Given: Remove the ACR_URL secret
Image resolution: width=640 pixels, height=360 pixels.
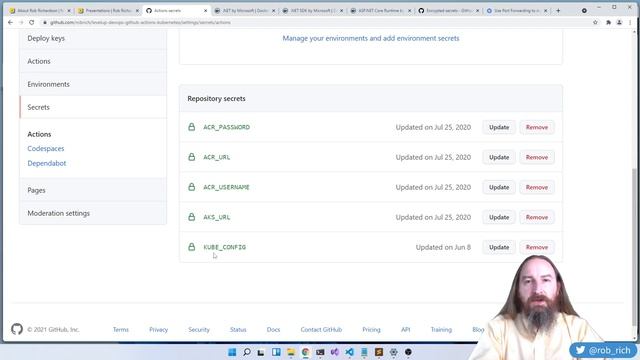Looking at the screenshot, I should [537, 157].
